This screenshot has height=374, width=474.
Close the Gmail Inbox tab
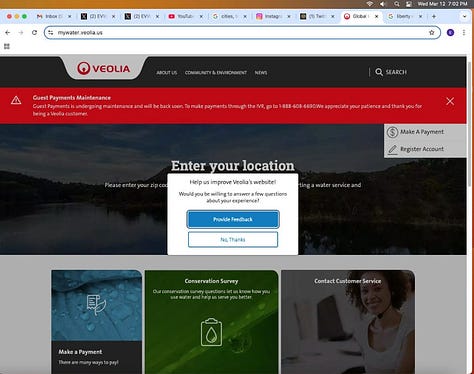pos(69,16)
